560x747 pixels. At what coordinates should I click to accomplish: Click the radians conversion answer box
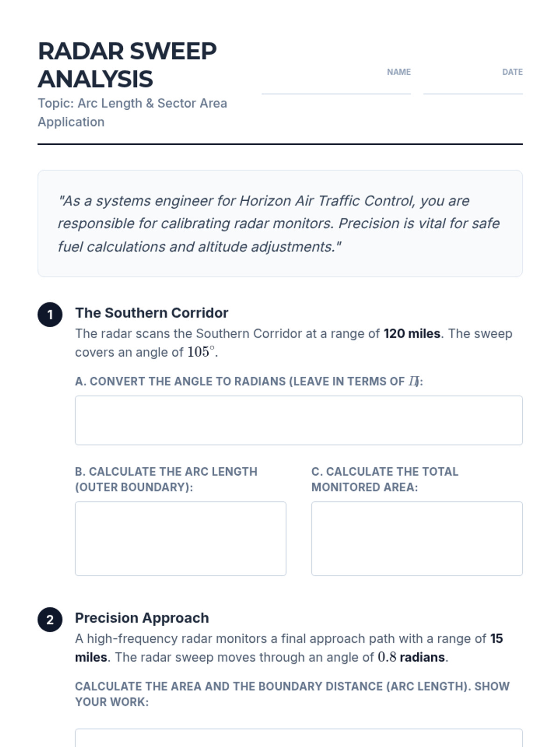[x=299, y=420]
